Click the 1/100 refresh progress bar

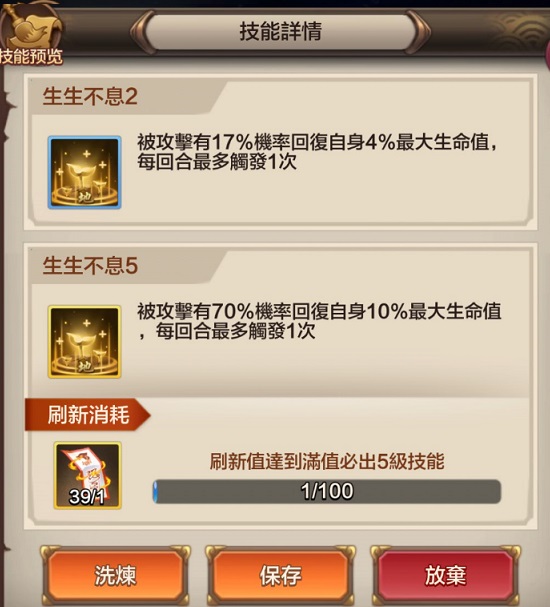point(327,491)
